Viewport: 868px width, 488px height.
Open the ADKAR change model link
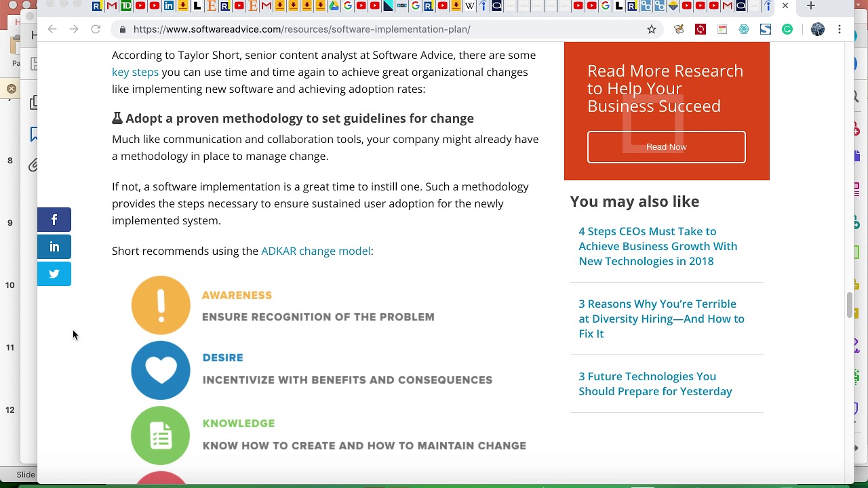pos(316,251)
